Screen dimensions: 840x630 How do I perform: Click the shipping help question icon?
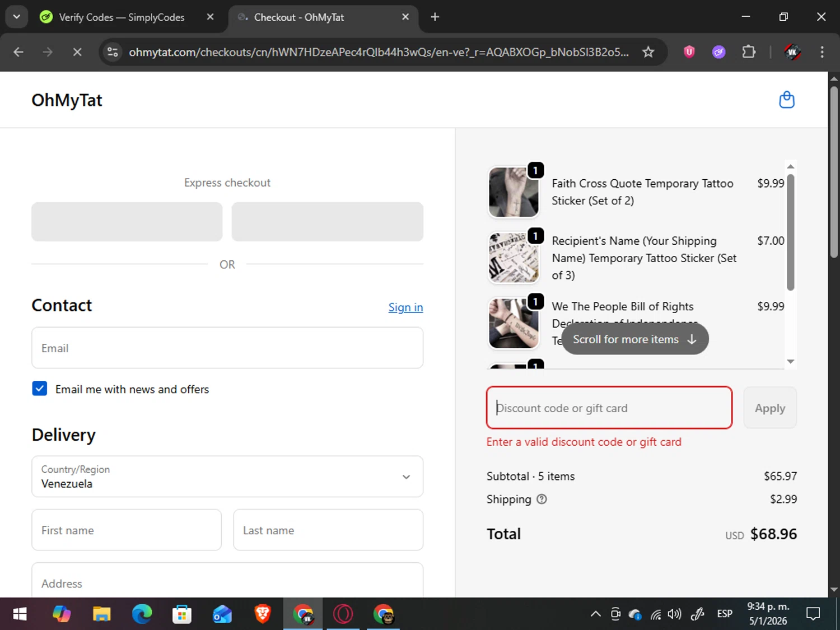click(542, 499)
